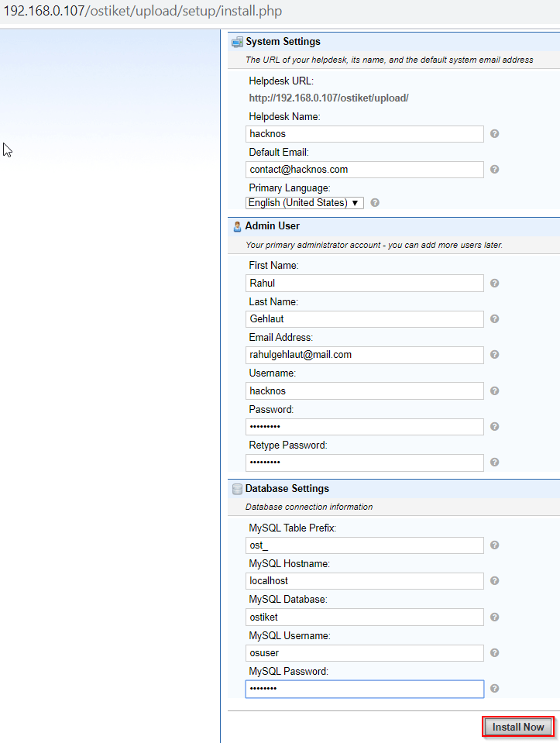560x743 pixels.
Task: Click help icon next to Primary Language
Action: [375, 203]
